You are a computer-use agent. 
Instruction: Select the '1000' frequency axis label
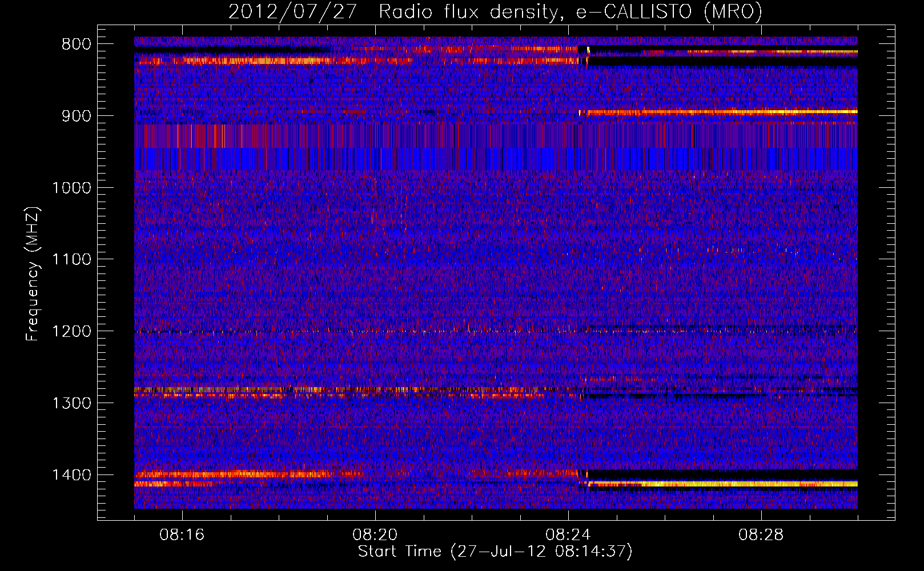(x=72, y=188)
